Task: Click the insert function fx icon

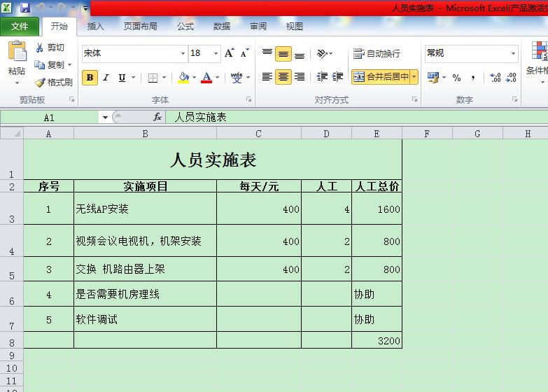Action: 157,117
